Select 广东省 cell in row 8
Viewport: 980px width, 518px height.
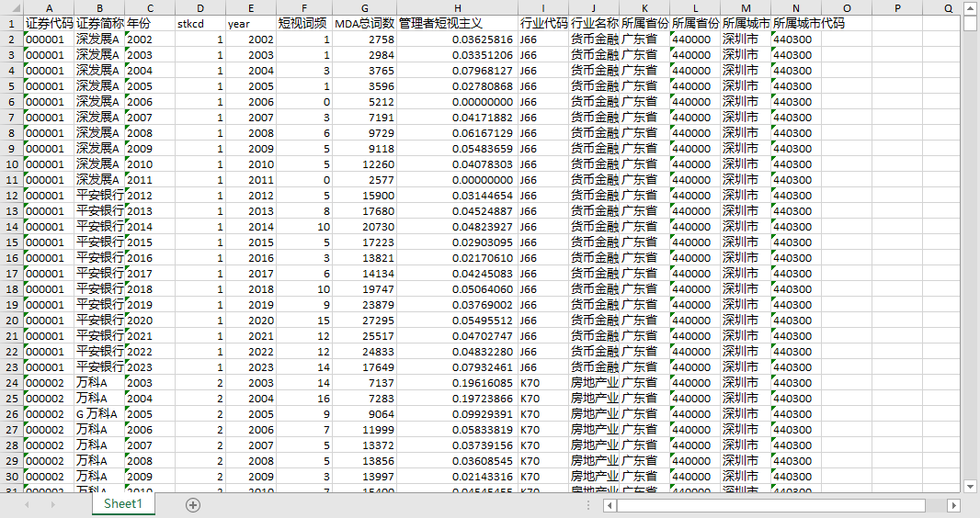pyautogui.click(x=644, y=133)
